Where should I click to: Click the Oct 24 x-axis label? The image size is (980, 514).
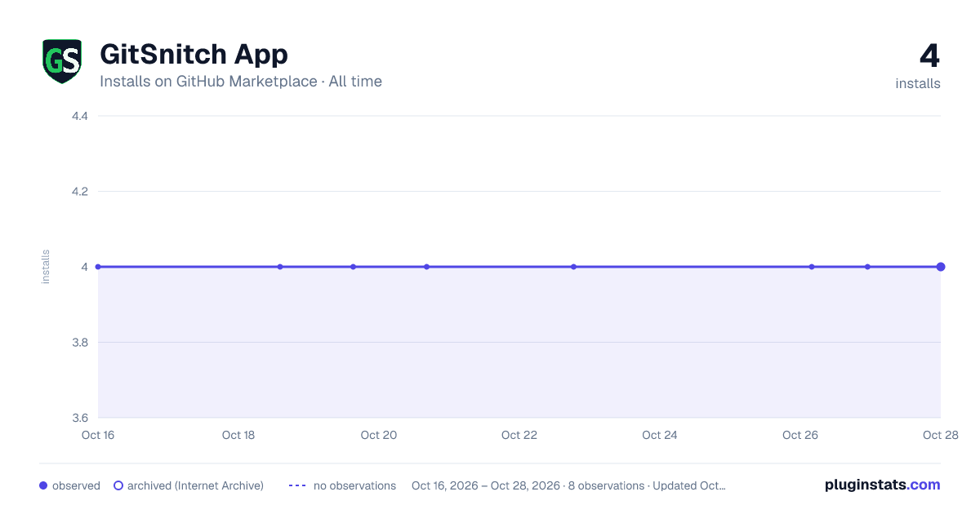[x=660, y=435]
